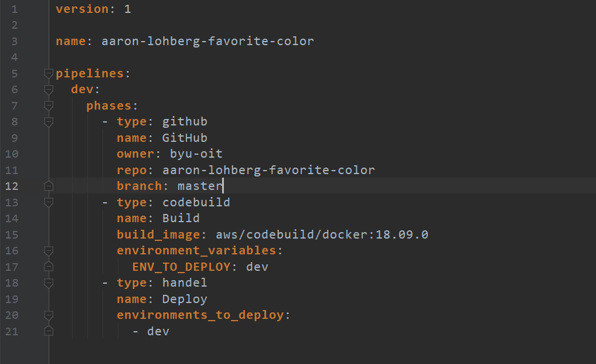Click the fold end marker on line 21

[x=48, y=331]
